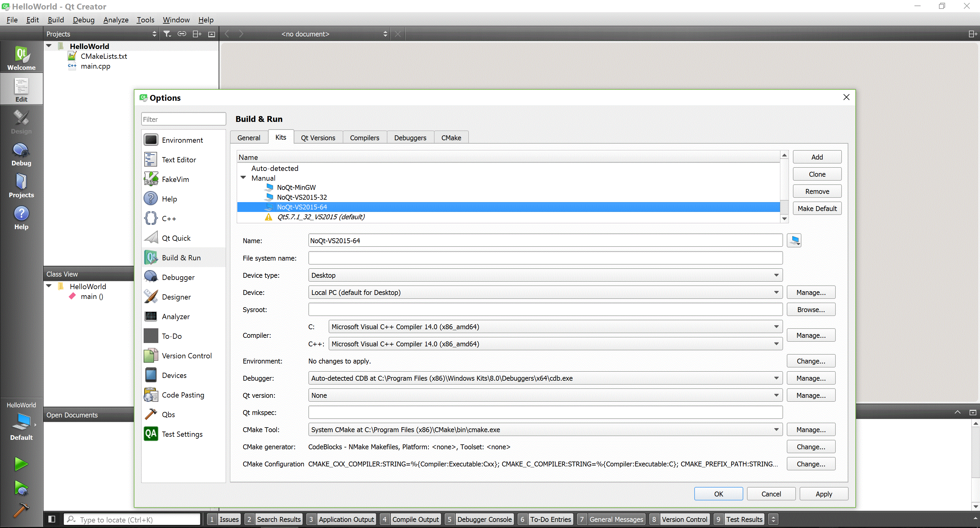Open the Projects view selector dropdown

click(x=101, y=34)
